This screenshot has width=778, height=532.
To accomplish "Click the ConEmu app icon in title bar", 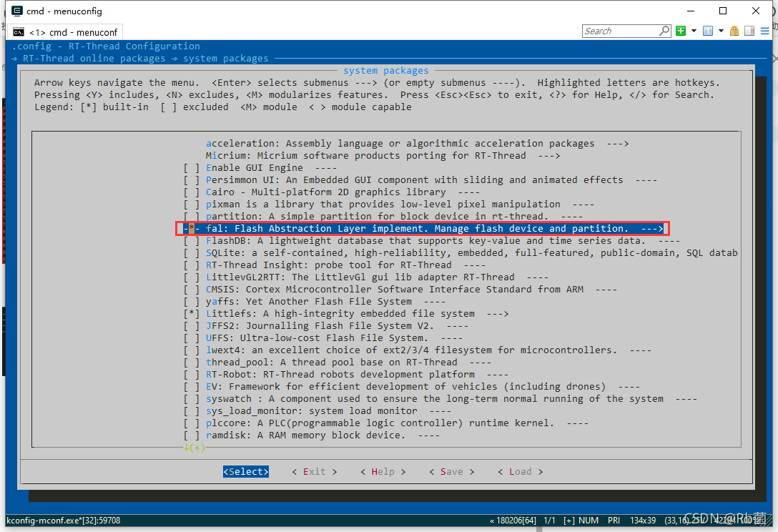I will pos(17,11).
